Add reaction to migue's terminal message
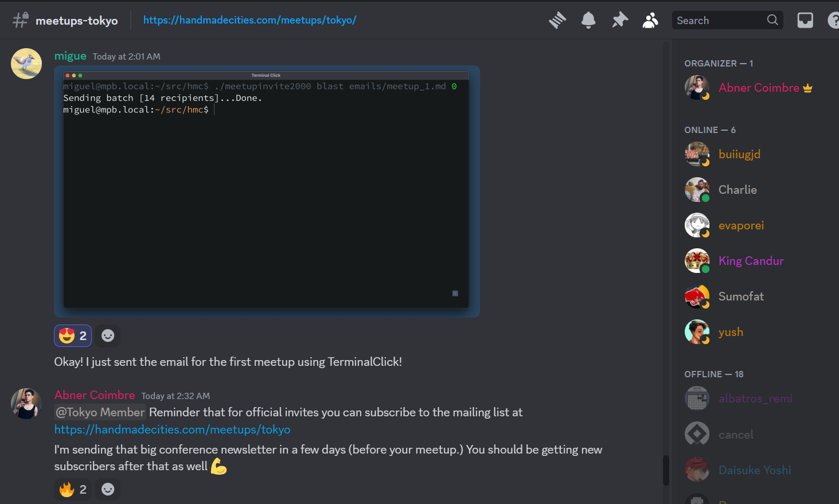Screen dimensions: 839x504 pyautogui.click(x=108, y=336)
